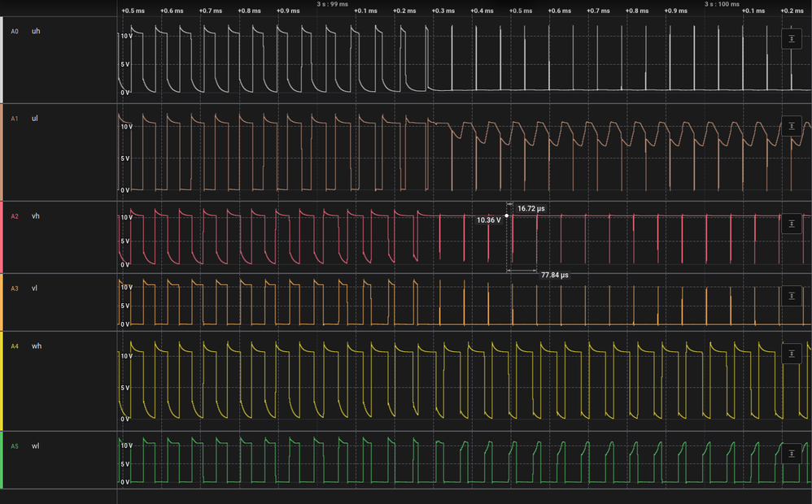The height and width of the screenshot is (504, 812).
Task: Click the 10.36 V voltage readout
Action: pyautogui.click(x=489, y=220)
